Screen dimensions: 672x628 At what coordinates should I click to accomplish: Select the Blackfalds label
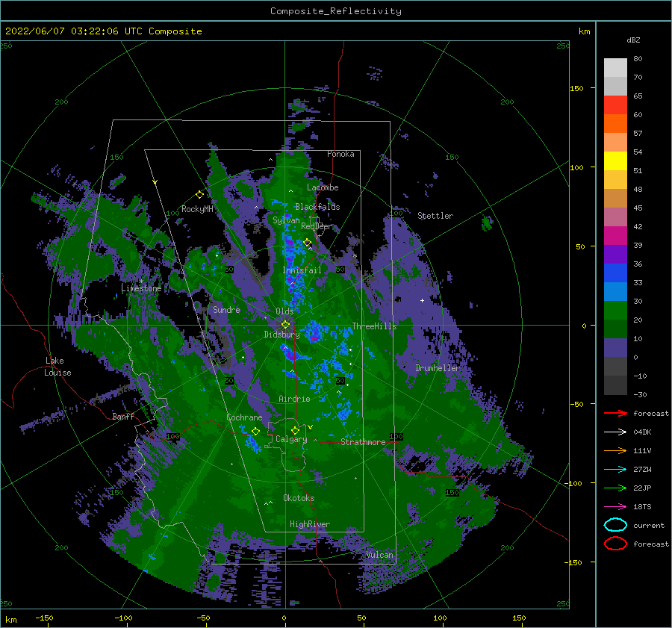click(317, 207)
